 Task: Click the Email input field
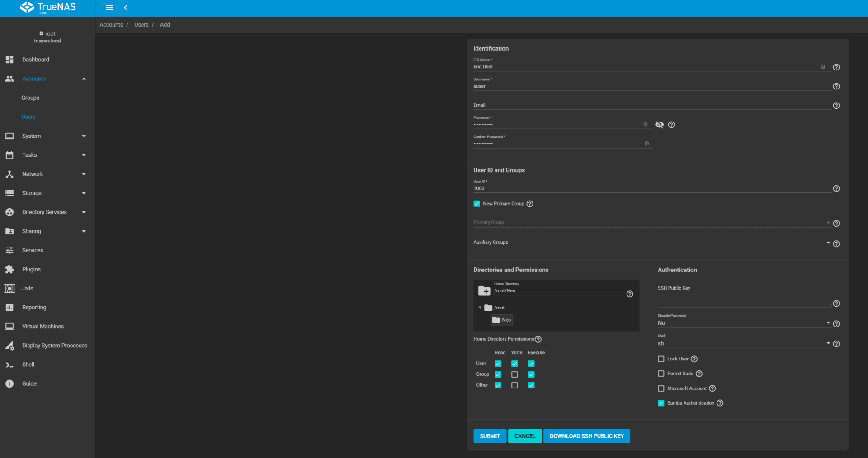pos(652,105)
